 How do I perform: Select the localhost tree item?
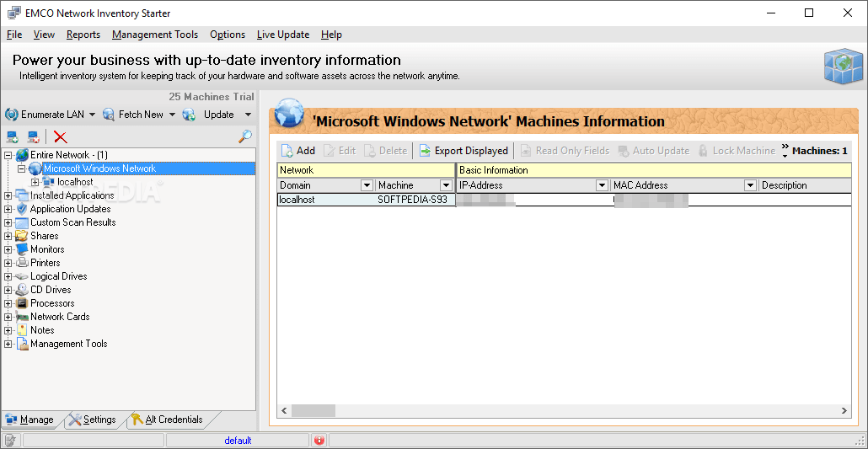[75, 182]
